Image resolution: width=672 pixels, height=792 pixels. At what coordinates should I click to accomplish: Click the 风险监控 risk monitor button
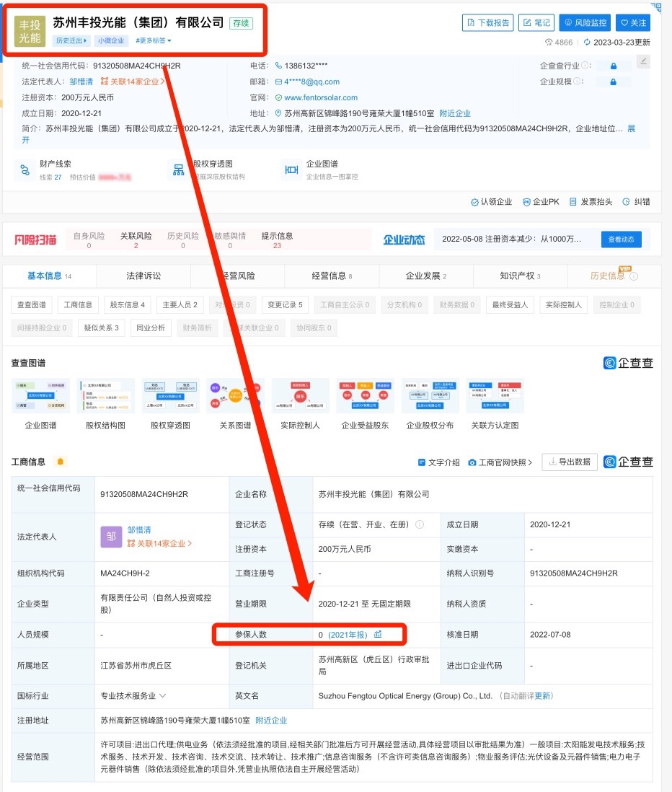[x=585, y=23]
